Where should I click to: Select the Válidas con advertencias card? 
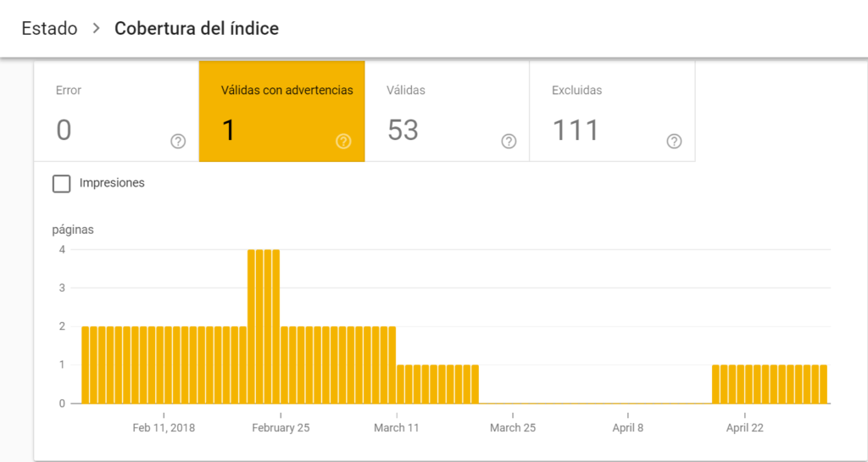(281, 111)
